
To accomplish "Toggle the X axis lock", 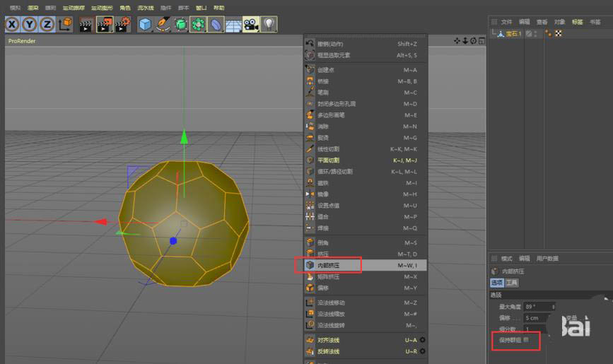I will pos(12,25).
